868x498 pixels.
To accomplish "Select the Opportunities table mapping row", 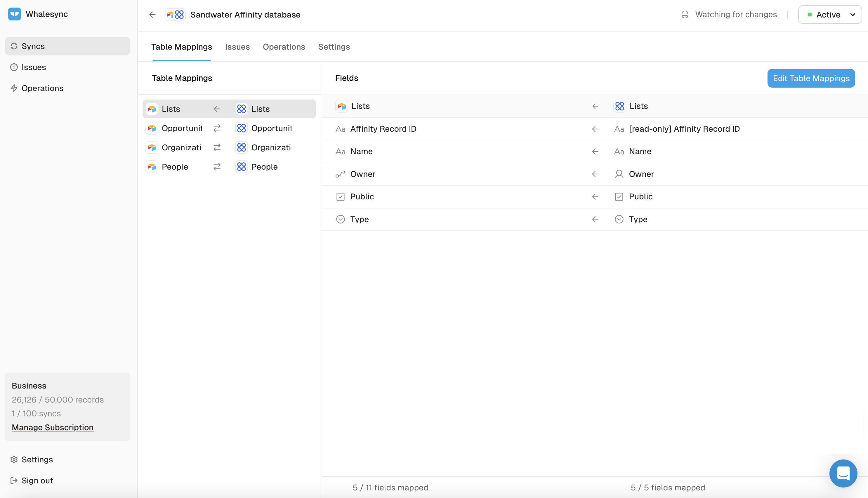I will click(x=229, y=128).
